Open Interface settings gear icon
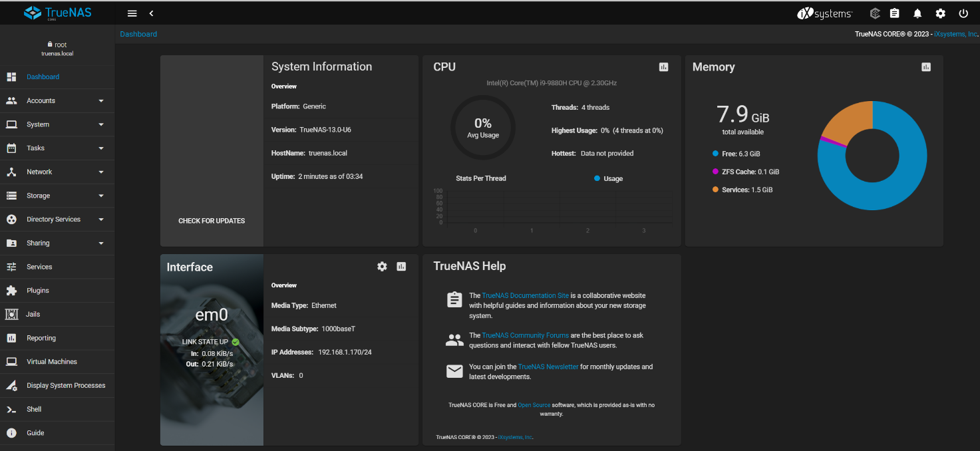 (x=382, y=266)
